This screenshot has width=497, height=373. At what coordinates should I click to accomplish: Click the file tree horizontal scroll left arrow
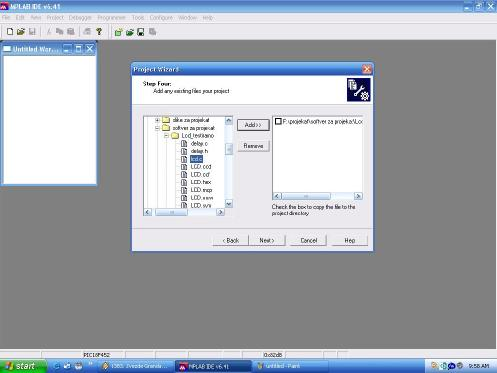tap(148, 212)
